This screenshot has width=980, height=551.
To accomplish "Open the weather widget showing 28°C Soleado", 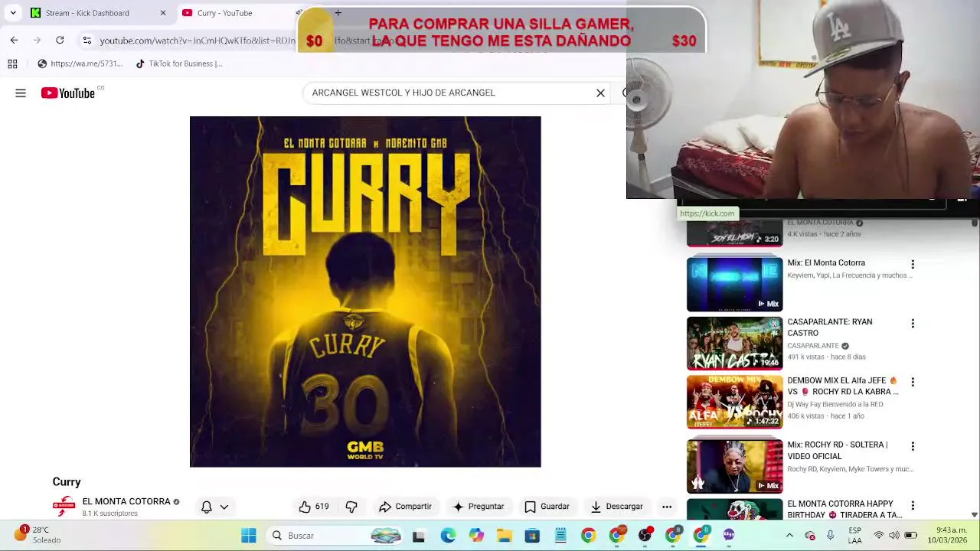I will (x=38, y=535).
